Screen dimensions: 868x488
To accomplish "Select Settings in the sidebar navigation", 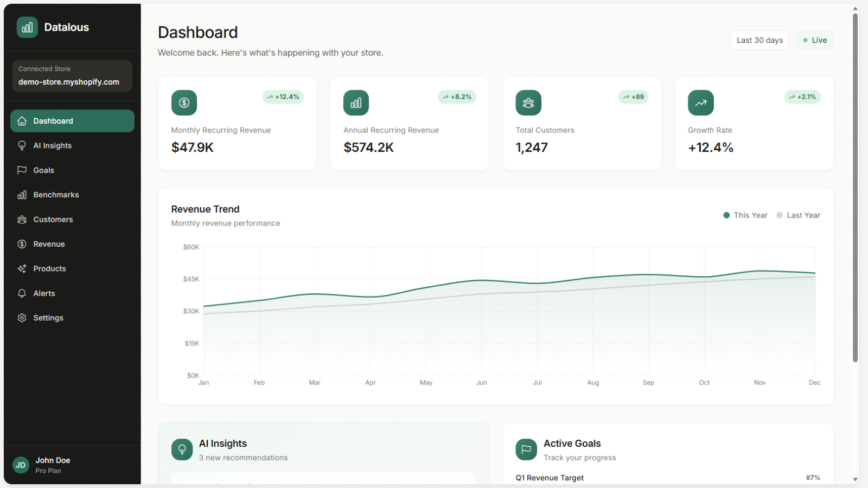I will point(48,318).
